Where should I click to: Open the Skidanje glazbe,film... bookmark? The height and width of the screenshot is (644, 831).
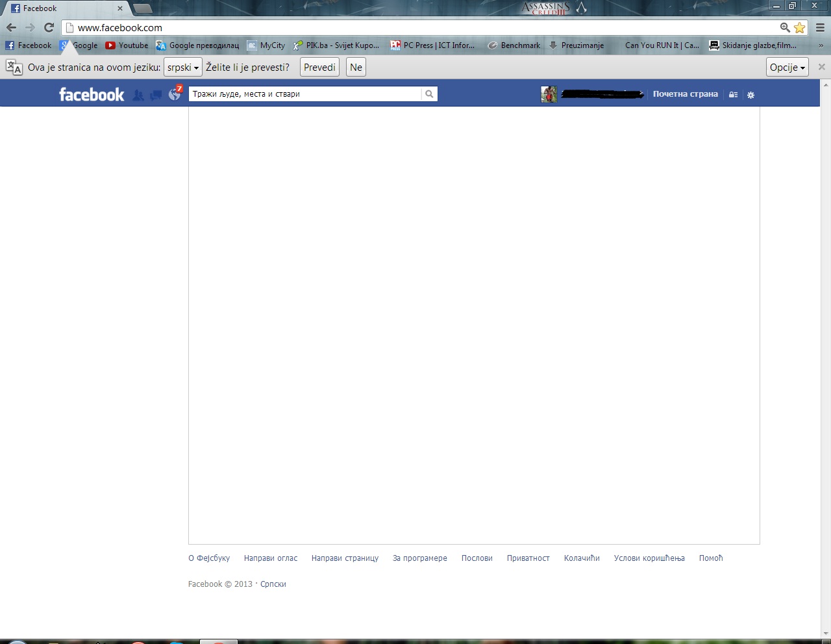753,45
